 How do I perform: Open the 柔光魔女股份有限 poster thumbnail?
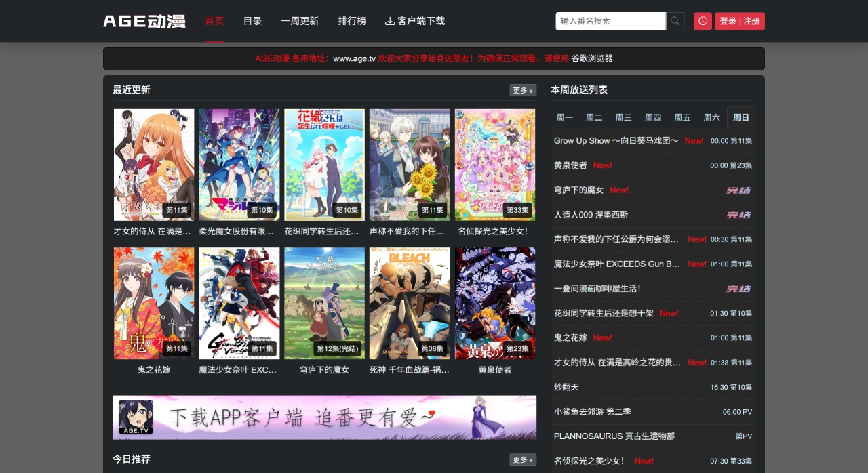click(239, 165)
